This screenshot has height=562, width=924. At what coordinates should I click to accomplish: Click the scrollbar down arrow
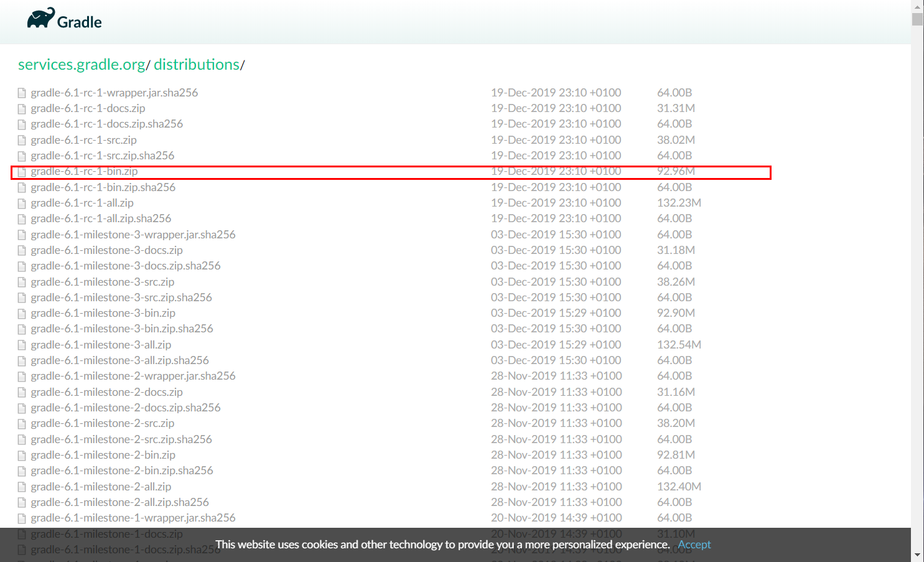(917, 555)
